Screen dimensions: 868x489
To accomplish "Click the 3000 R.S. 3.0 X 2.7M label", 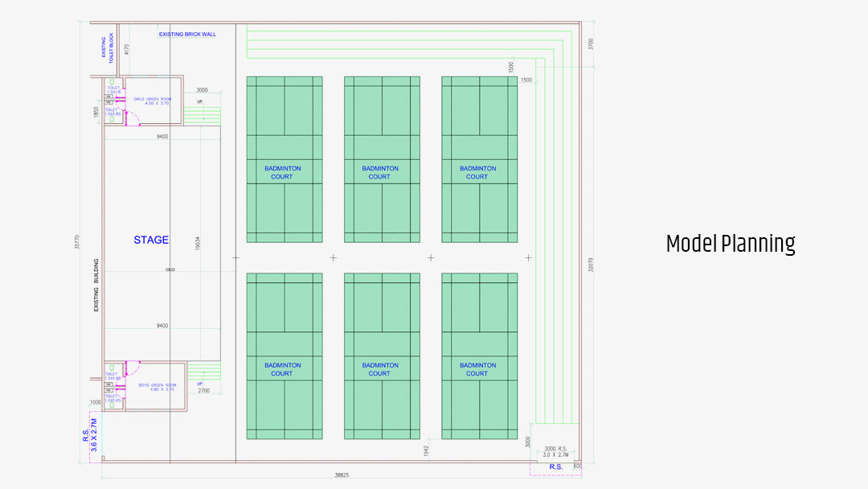I will [x=556, y=452].
